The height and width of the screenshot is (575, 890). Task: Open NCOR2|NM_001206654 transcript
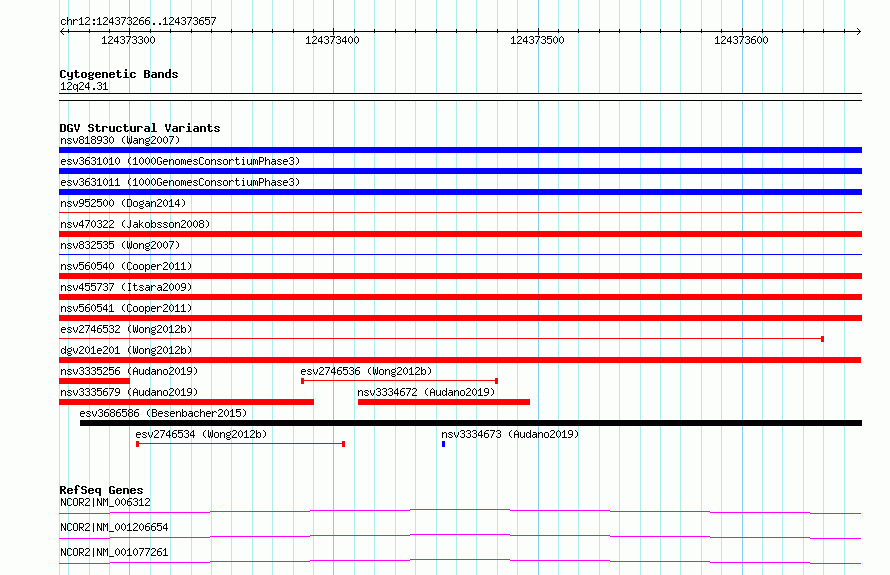click(x=114, y=527)
